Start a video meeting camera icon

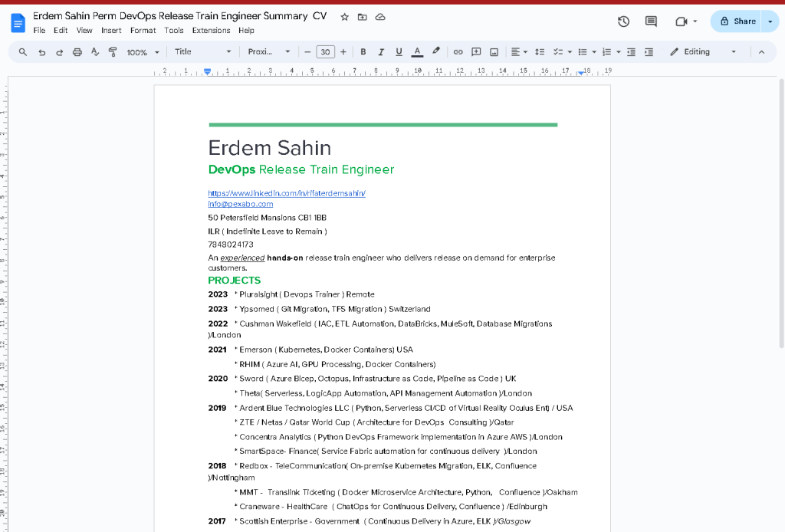(x=681, y=21)
